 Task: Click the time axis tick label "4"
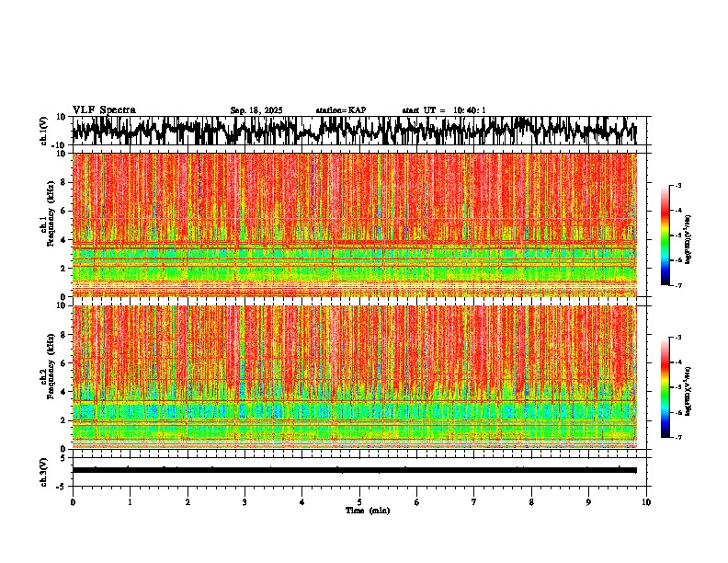coord(302,502)
